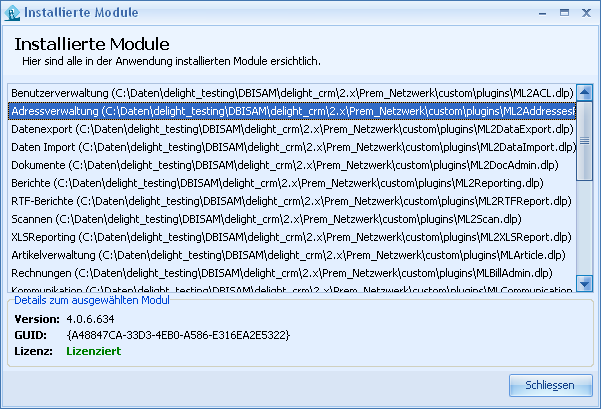Click the module list scrollbar thumb

(x=585, y=141)
